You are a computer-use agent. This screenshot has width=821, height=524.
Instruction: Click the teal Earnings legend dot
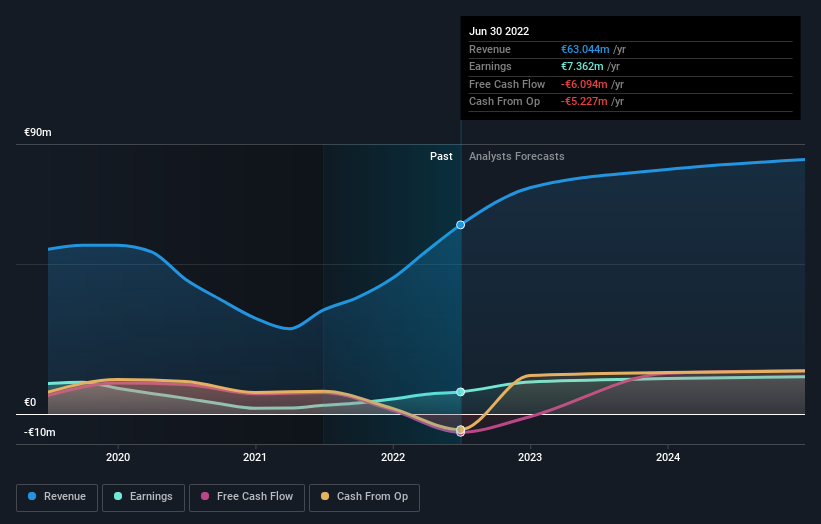click(x=118, y=496)
